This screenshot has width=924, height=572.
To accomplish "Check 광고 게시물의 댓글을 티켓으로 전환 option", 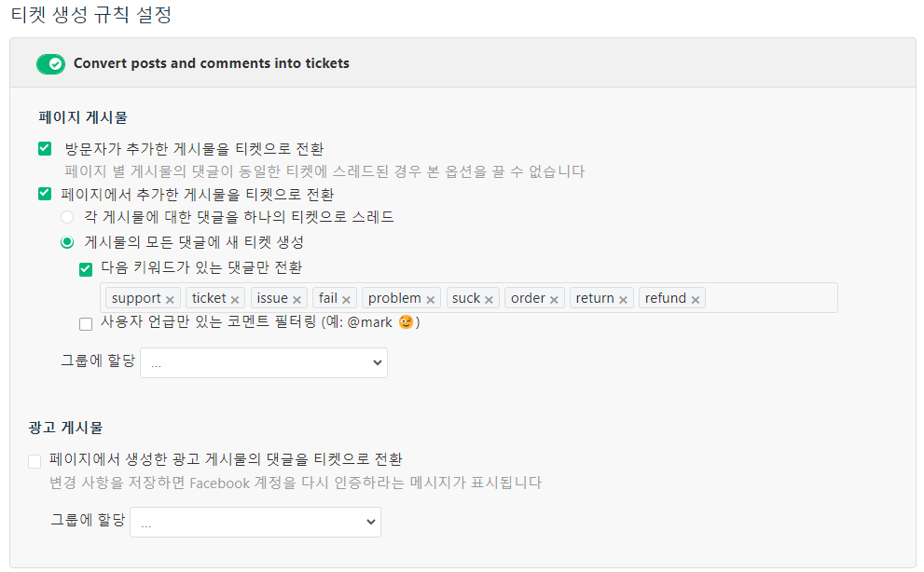I will click(x=34, y=461).
